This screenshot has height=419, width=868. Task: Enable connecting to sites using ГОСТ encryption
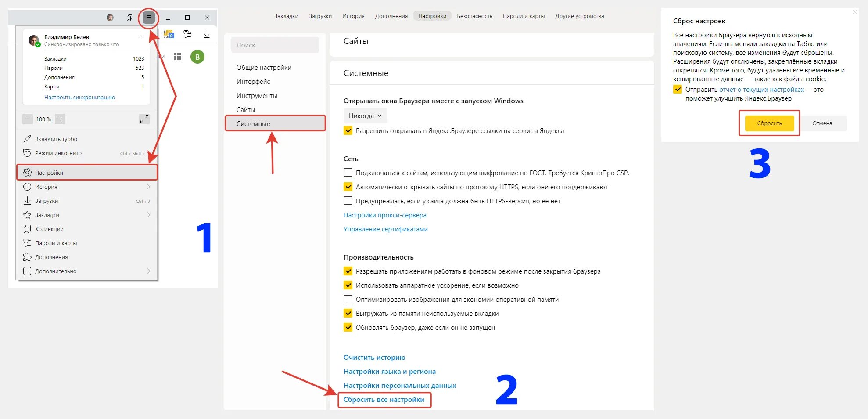click(348, 173)
